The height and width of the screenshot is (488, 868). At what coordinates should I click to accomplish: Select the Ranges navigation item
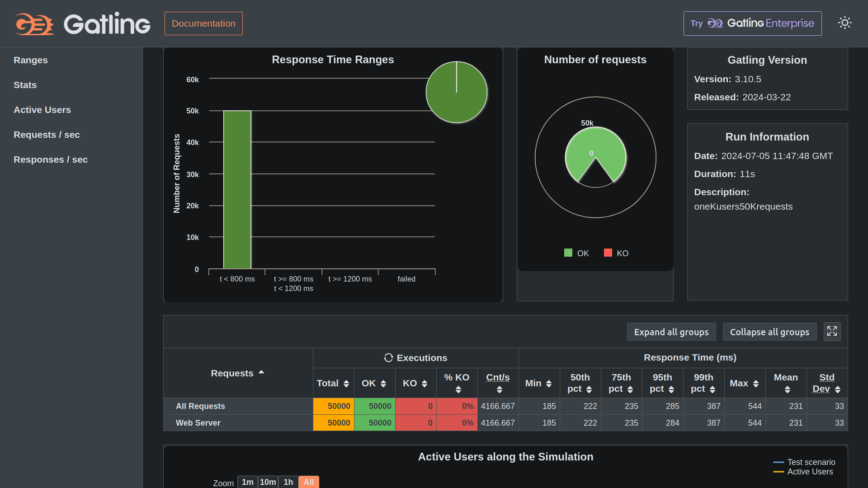click(30, 60)
